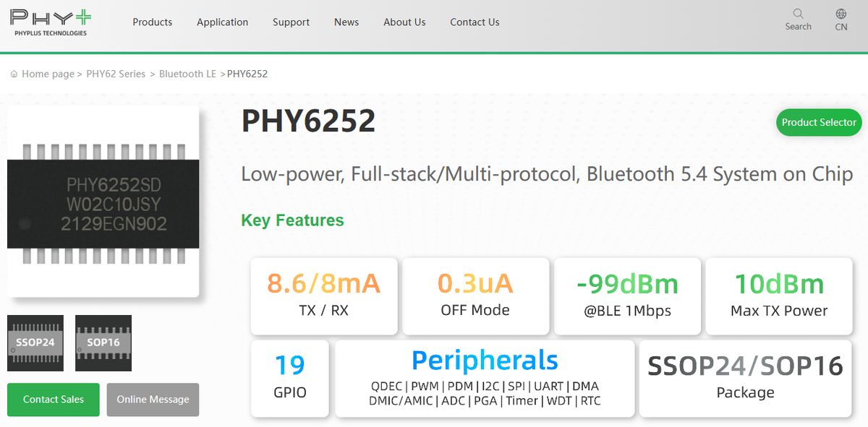Click the 19 GPIO feature card
The height and width of the screenshot is (427, 868).
pos(289,379)
